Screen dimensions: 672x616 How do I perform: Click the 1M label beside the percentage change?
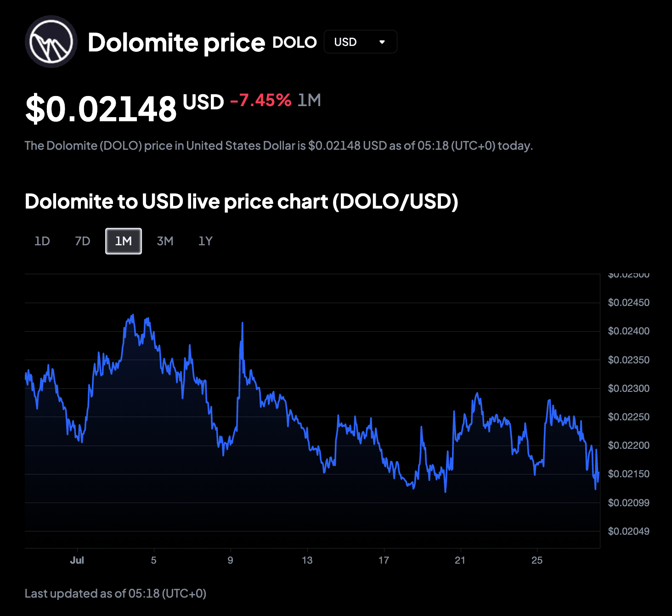[309, 100]
